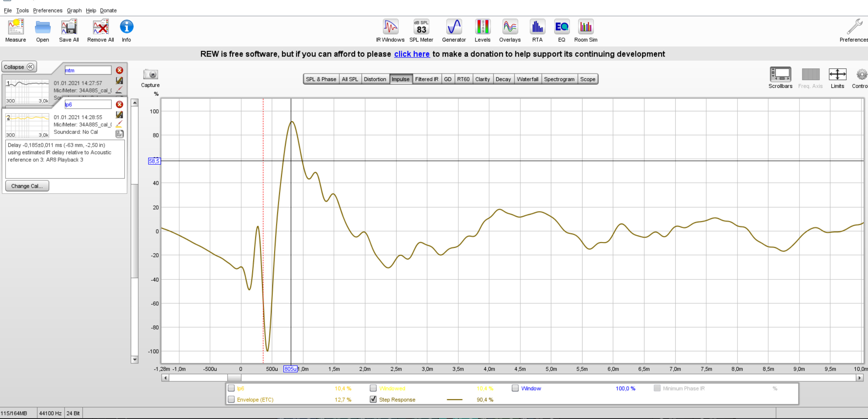868x419 pixels.
Task: Change trace colour icon for mtm measurement
Action: [x=119, y=90]
